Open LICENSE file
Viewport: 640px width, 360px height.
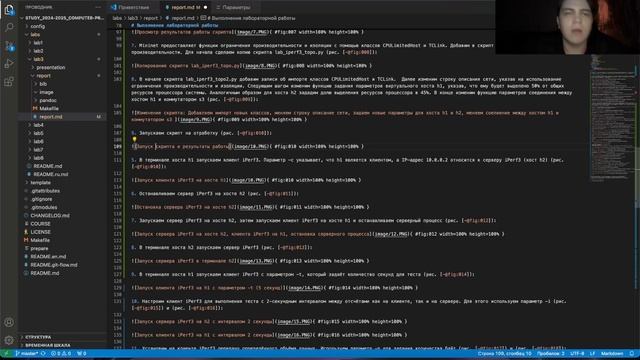click(40, 232)
